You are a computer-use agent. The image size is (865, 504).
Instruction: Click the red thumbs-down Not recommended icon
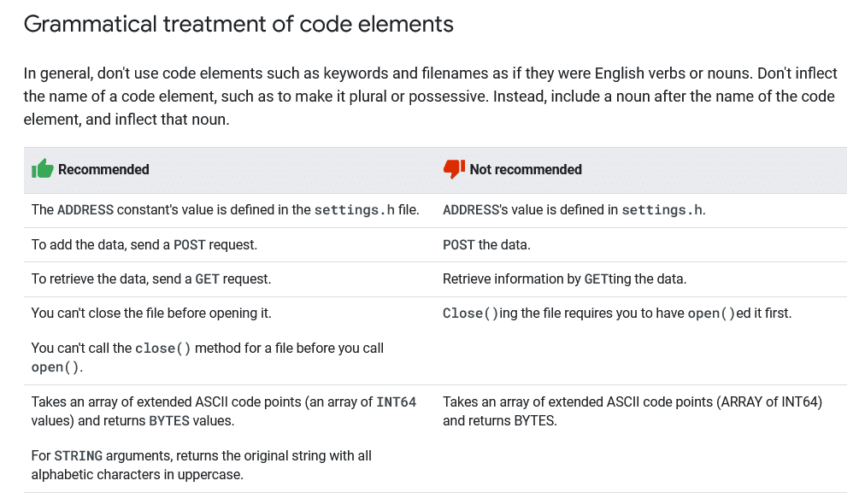pyautogui.click(x=454, y=169)
